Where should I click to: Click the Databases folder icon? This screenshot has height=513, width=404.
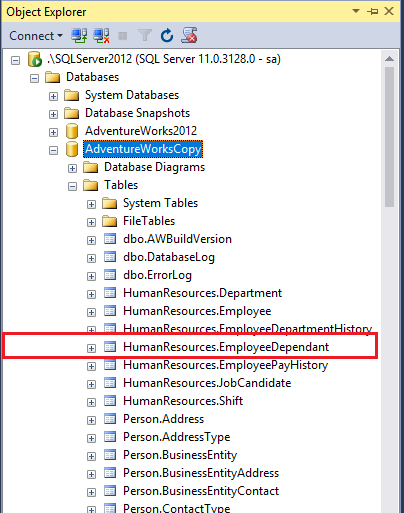[53, 77]
